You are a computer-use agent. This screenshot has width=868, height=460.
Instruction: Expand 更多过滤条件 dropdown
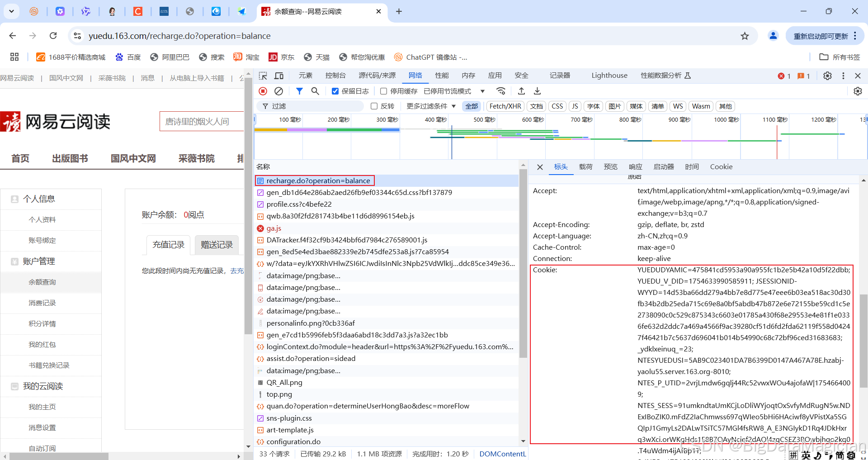coord(431,106)
